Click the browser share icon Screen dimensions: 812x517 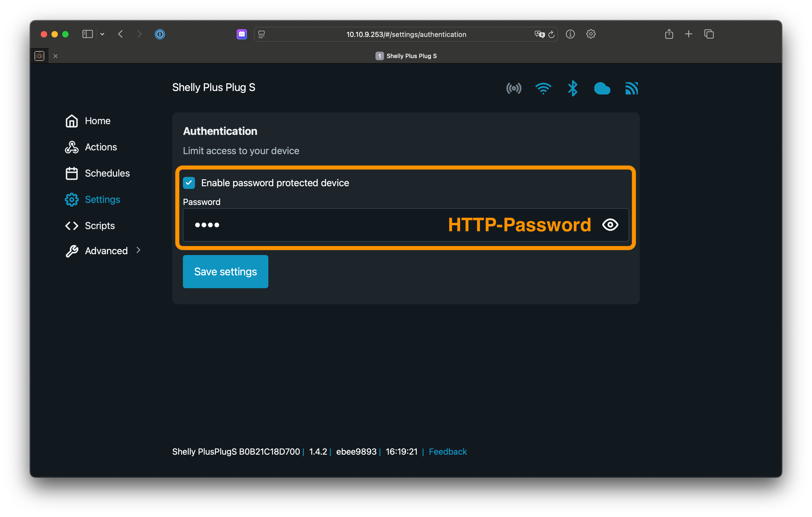coord(669,34)
